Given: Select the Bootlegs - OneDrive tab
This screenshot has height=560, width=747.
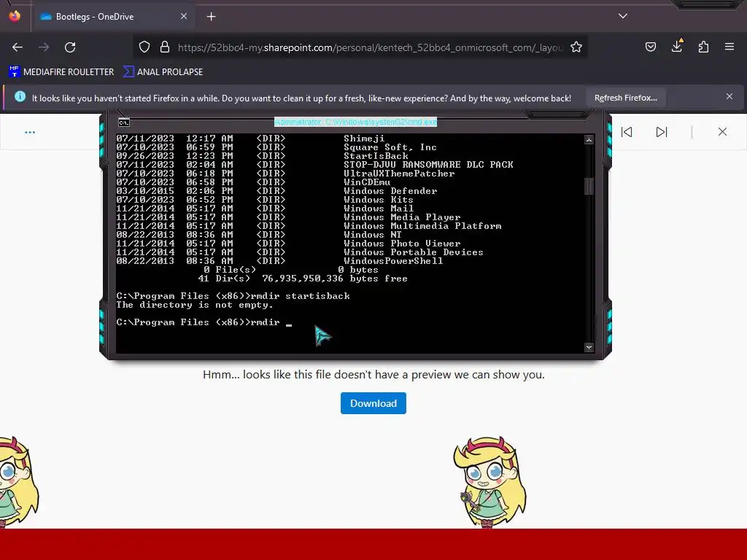Looking at the screenshot, I should (x=113, y=17).
